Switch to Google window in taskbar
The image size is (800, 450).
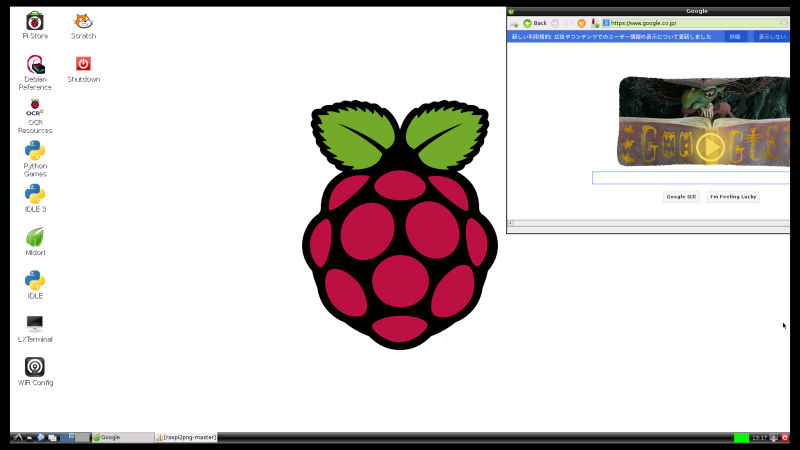tap(122, 437)
